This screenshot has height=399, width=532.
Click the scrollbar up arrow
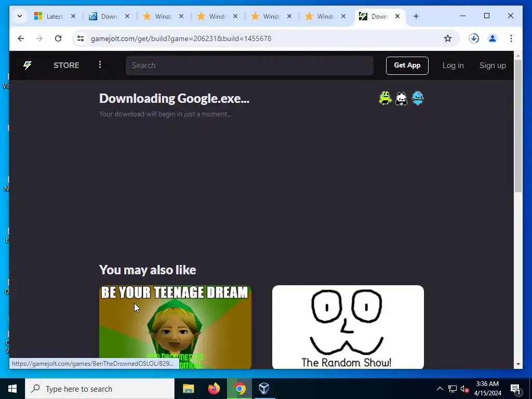pyautogui.click(x=518, y=55)
